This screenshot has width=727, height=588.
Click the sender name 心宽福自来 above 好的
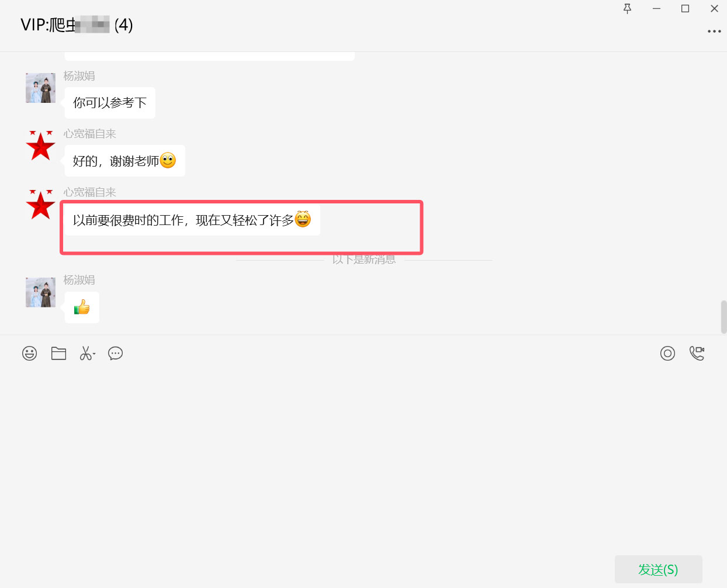click(90, 134)
